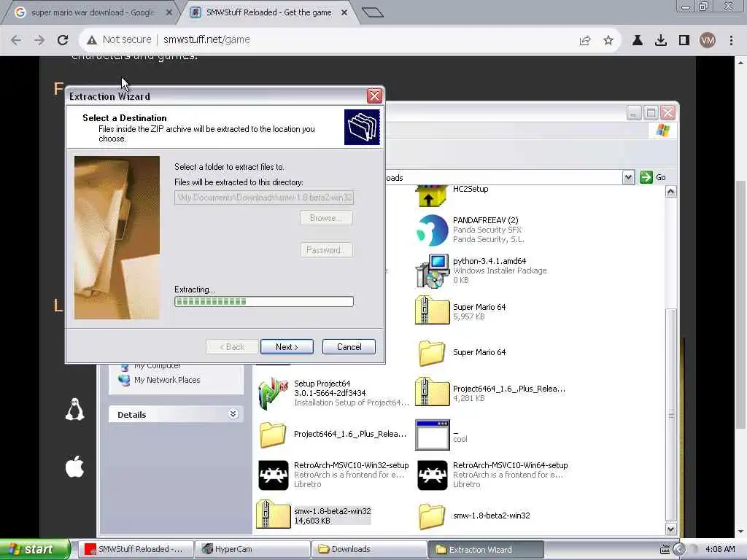The height and width of the screenshot is (560, 747).
Task: Open the Windows Start menu
Action: tap(35, 550)
